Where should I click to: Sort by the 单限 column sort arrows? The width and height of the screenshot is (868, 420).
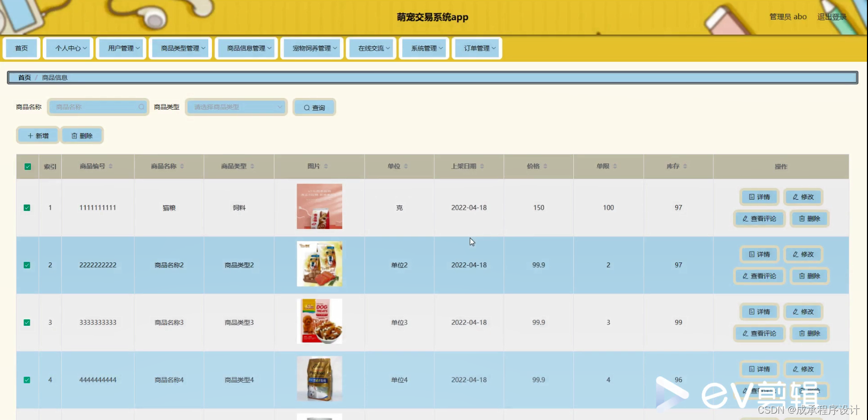click(615, 166)
